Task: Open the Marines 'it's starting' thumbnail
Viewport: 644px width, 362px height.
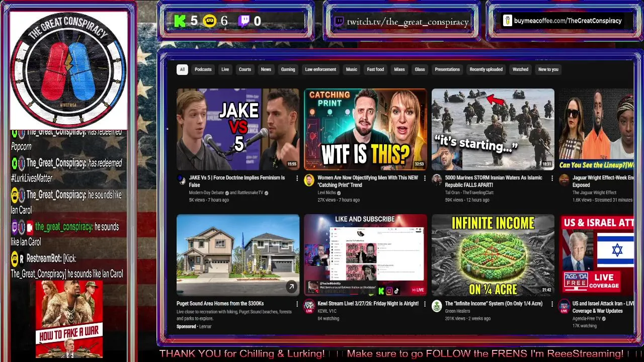Action: (x=493, y=129)
